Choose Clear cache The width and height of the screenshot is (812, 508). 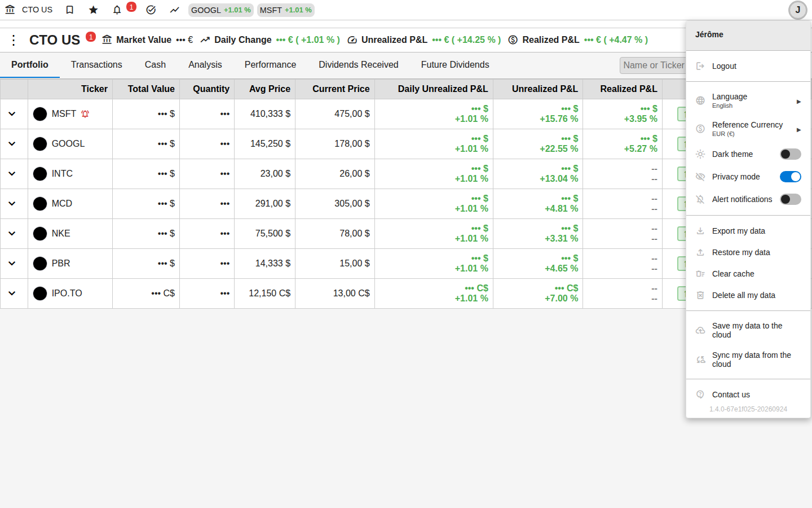(x=748, y=274)
